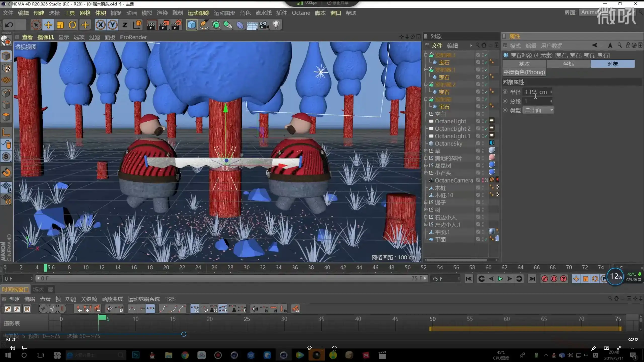Image resolution: width=644 pixels, height=362 pixels.
Task: Switch to the 坐标 attribute tab
Action: (568, 64)
